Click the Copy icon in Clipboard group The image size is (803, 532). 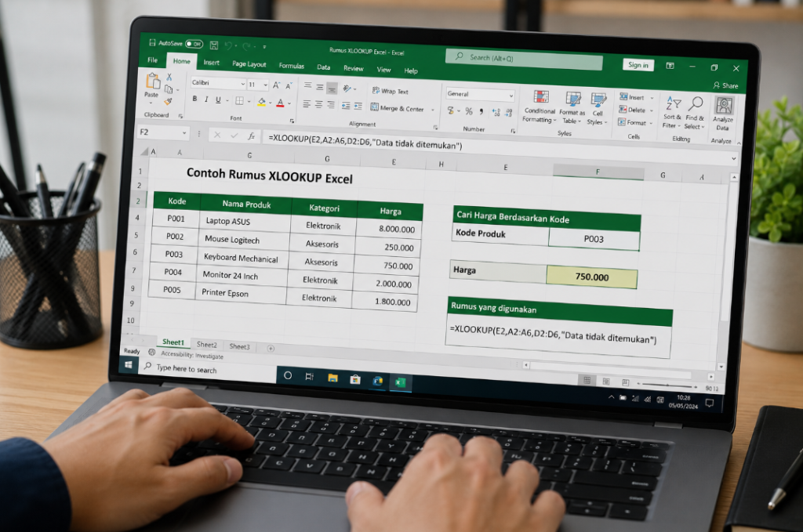click(x=169, y=89)
